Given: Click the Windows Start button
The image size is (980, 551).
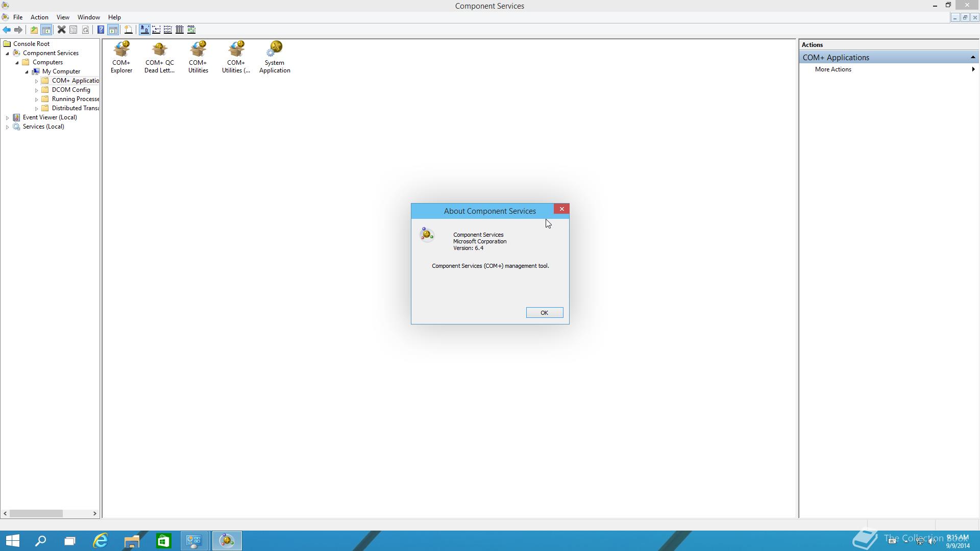Looking at the screenshot, I should (12, 541).
